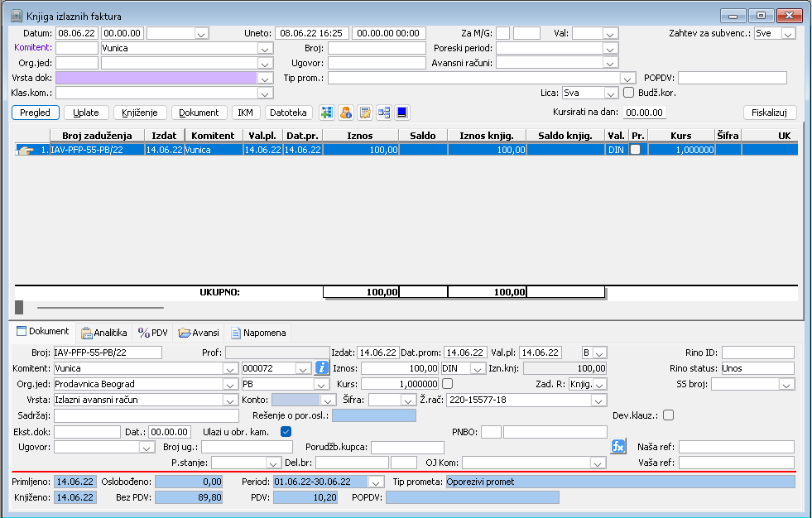Click the Sadržaj input field
Screen dimensions: 812x518
coord(147,415)
